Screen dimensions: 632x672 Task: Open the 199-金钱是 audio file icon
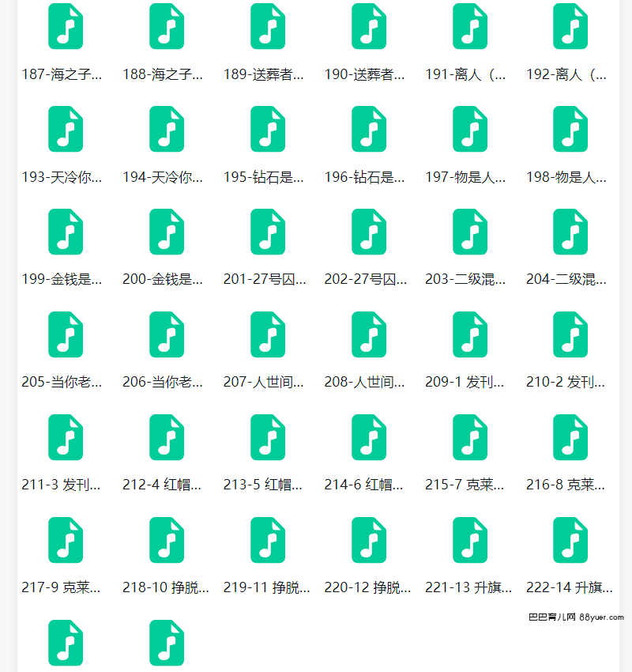(x=66, y=232)
